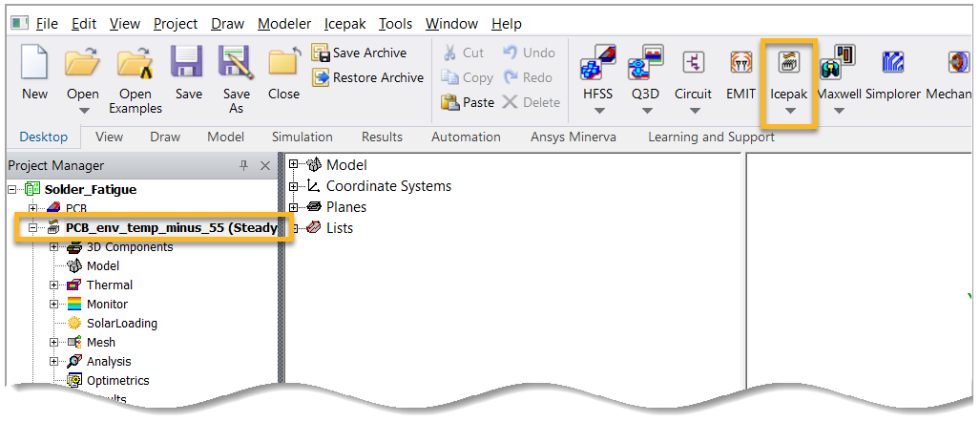The height and width of the screenshot is (443, 980).
Task: Open the Icepak dropdown arrow
Action: [790, 112]
